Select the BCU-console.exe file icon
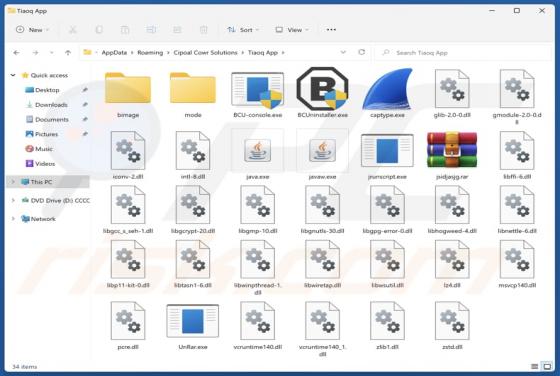Screen dimensions: 560x376 click(258, 90)
